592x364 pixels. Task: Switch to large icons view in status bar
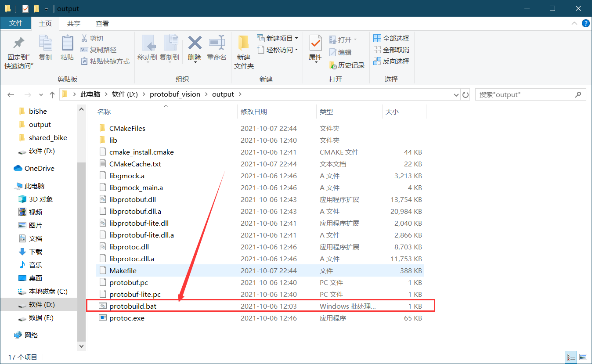(x=584, y=357)
